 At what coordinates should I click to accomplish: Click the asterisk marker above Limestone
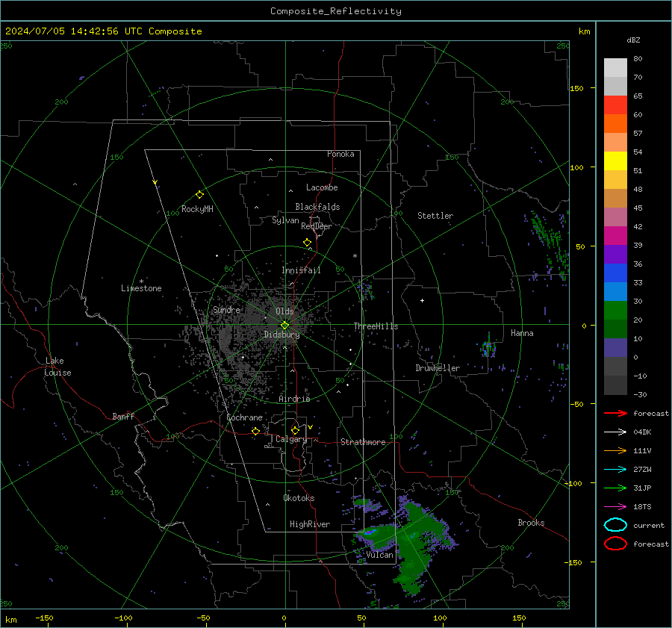(x=141, y=282)
